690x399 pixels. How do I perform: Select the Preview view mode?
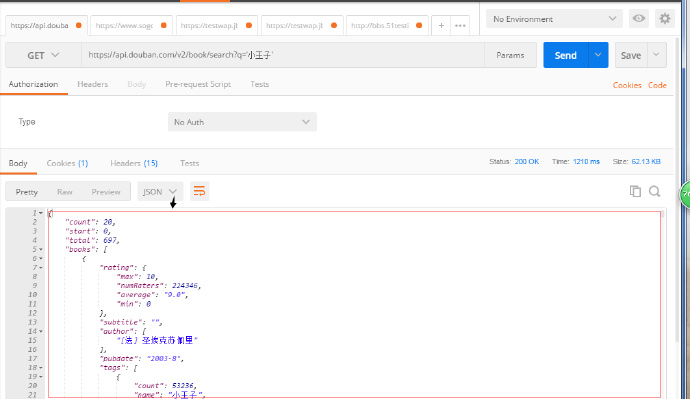coord(106,192)
